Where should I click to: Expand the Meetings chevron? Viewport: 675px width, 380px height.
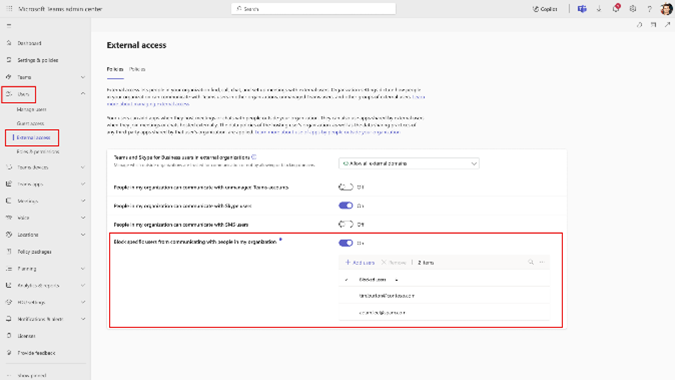point(83,201)
